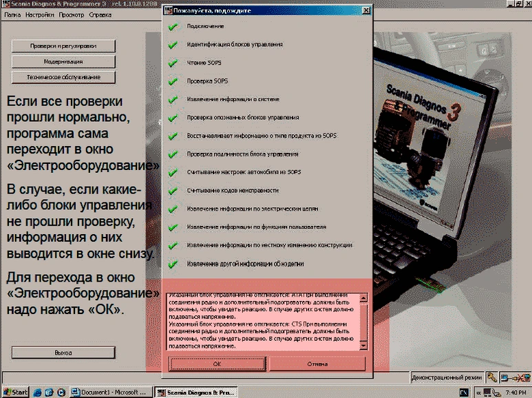Click the green checkmark beside Подключение

(x=172, y=26)
